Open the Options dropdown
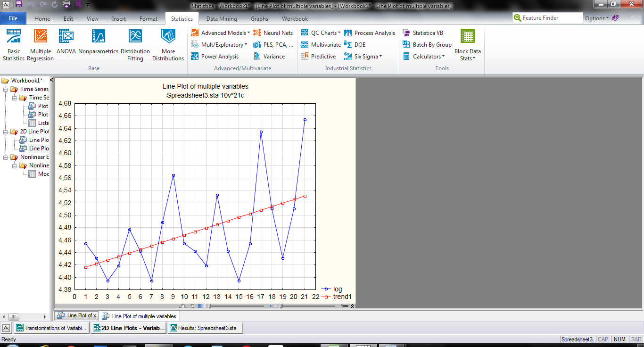 597,18
